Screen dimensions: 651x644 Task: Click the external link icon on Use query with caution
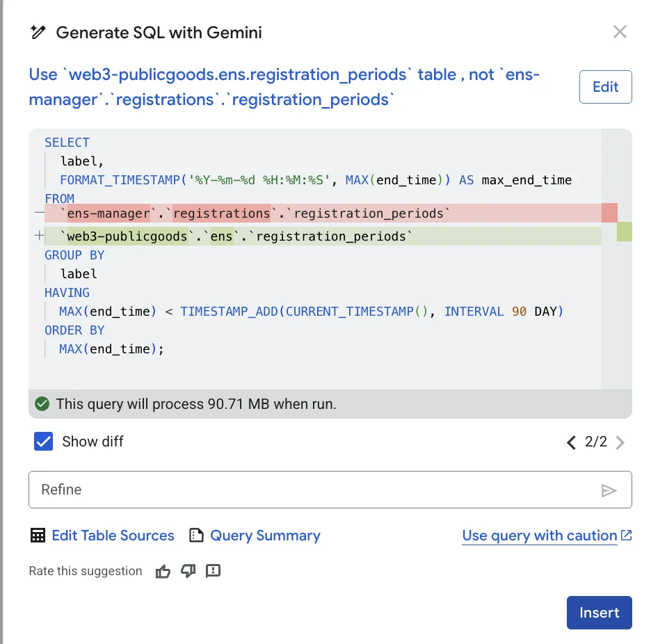pyautogui.click(x=627, y=535)
